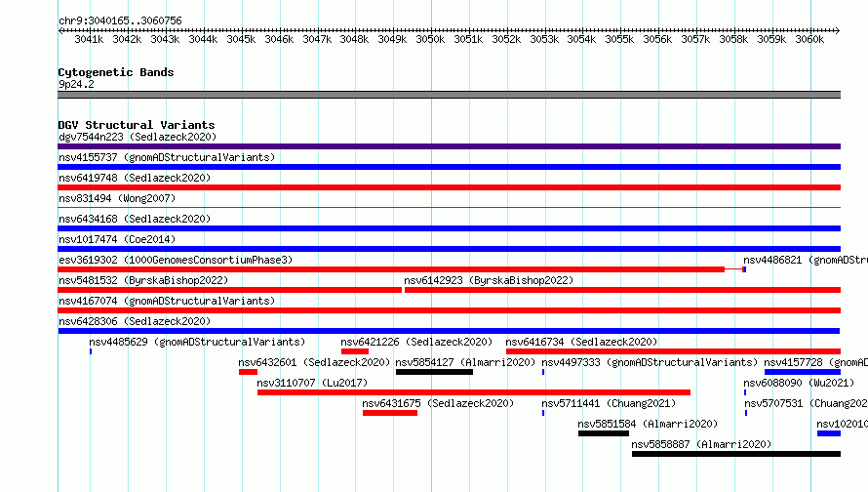Click the 9p24.2 band label
This screenshot has height=492, width=868.
(76, 84)
